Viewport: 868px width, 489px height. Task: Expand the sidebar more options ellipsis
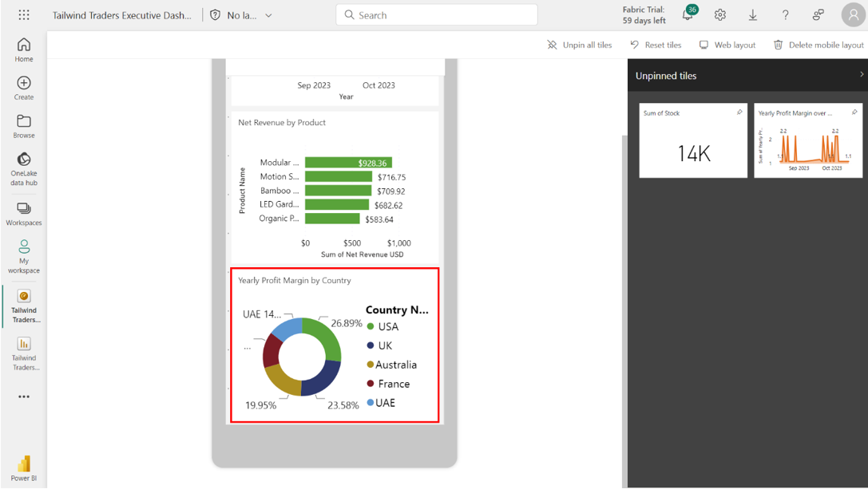[24, 396]
